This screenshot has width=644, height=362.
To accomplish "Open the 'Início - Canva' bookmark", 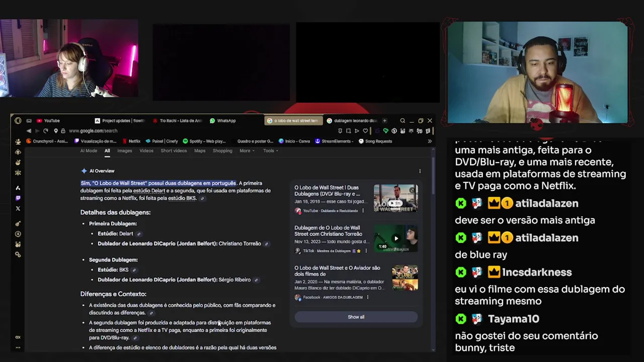I will (294, 141).
